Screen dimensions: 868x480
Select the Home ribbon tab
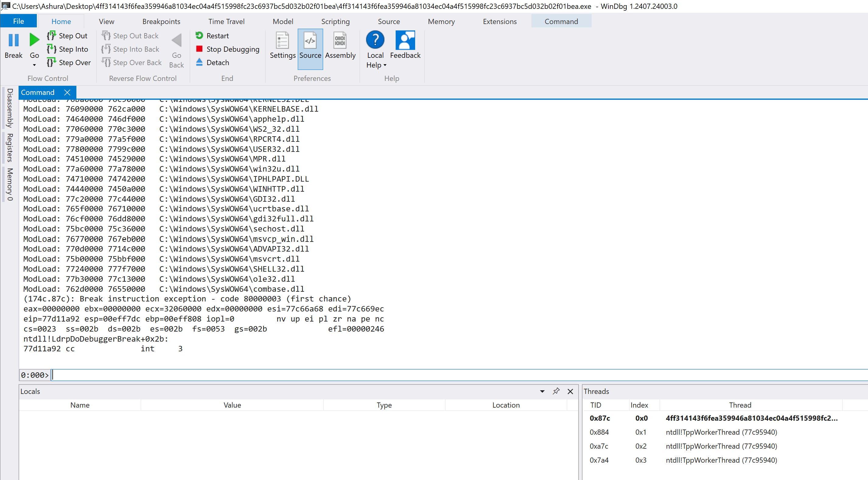point(61,21)
